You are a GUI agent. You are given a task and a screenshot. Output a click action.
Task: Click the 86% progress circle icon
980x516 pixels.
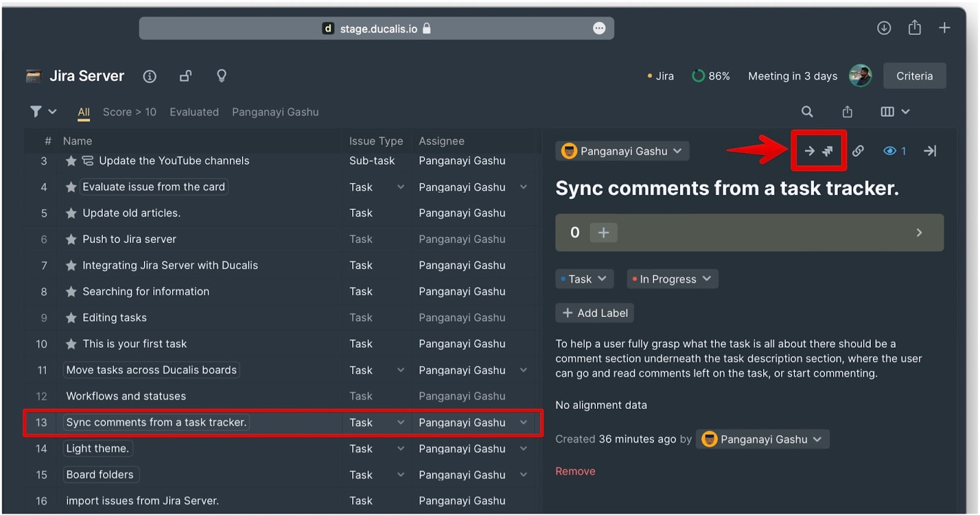[x=698, y=76]
